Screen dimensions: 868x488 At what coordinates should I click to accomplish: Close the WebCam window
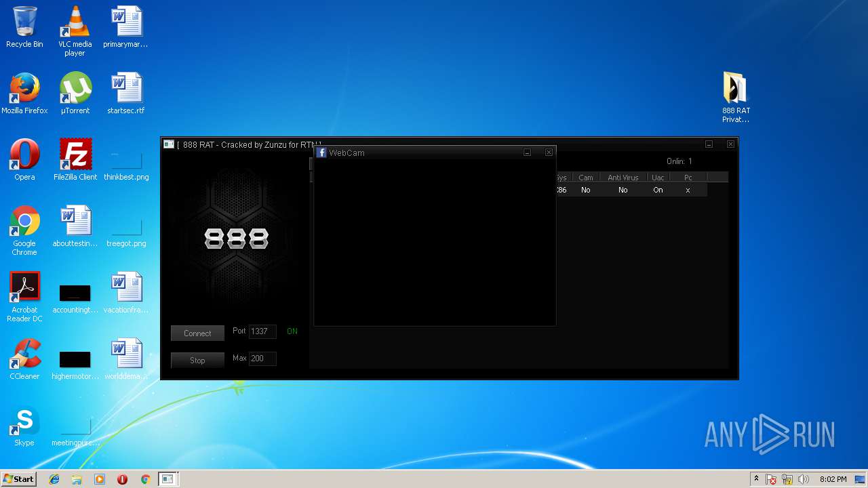(549, 152)
